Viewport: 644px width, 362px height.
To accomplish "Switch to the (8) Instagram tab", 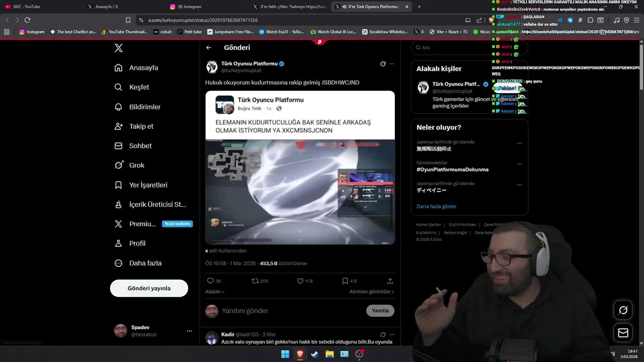I will [207, 7].
